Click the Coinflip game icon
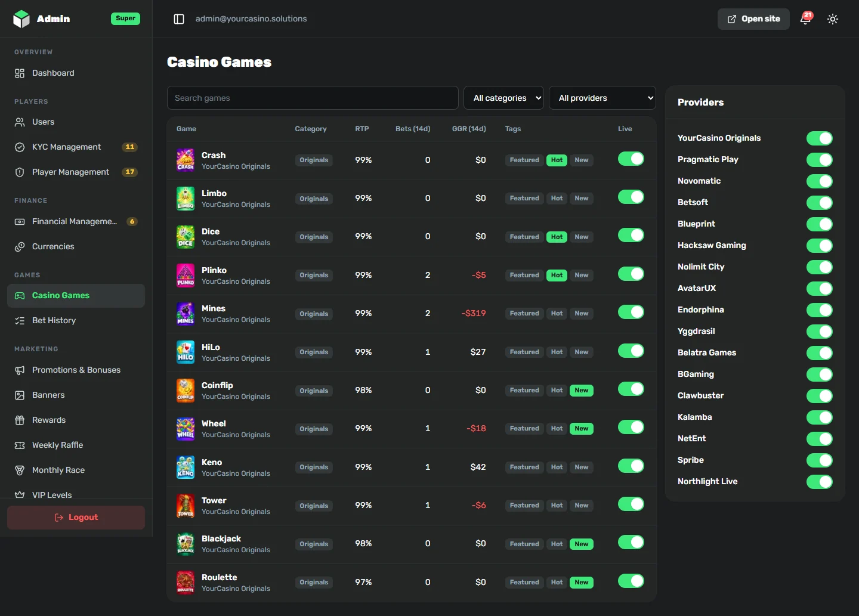This screenshot has height=616, width=859. pos(186,391)
